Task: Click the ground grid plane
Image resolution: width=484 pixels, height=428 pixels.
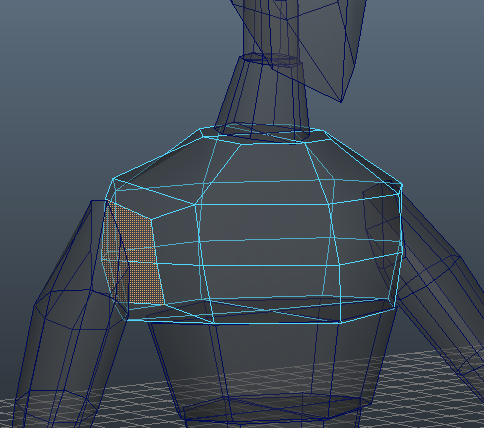Action: click(x=417, y=393)
